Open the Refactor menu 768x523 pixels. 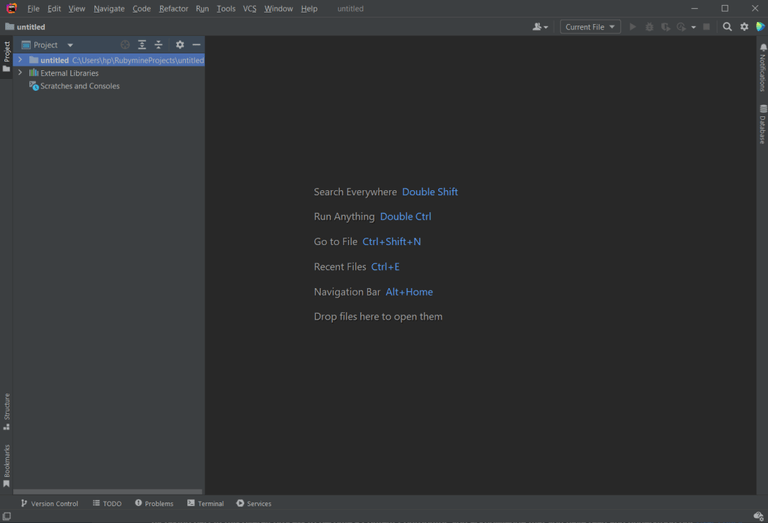[173, 9]
